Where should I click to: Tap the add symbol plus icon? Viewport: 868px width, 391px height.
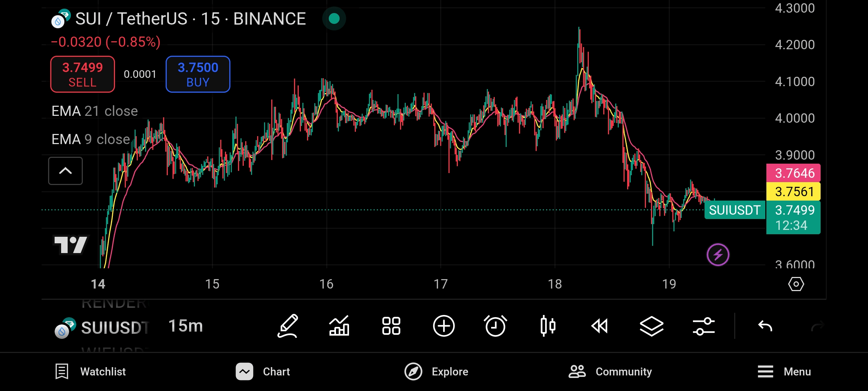coord(444,326)
